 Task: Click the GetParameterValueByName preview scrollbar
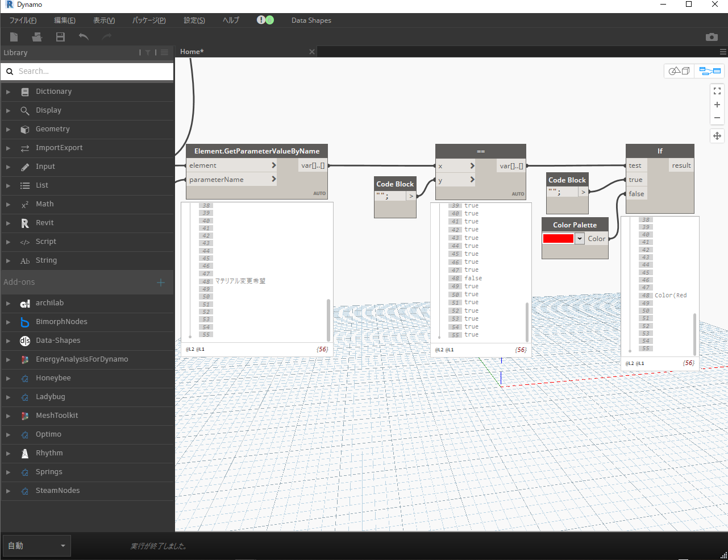click(x=328, y=320)
